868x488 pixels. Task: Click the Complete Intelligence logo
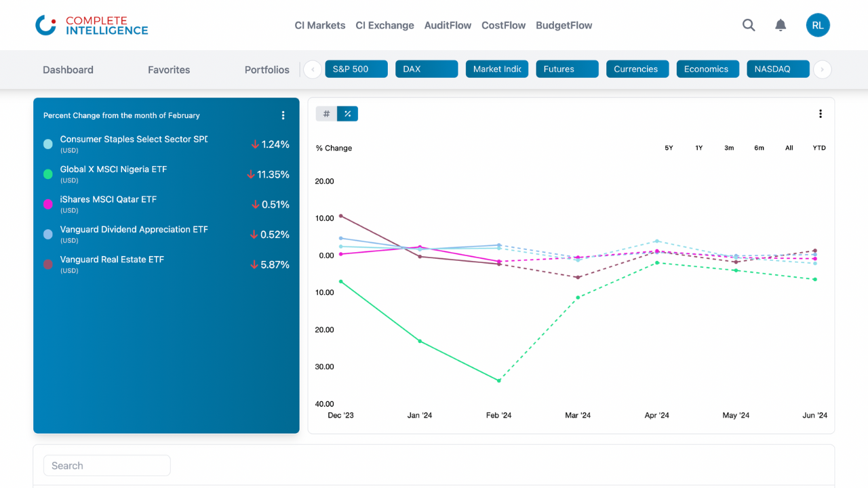pos(92,25)
